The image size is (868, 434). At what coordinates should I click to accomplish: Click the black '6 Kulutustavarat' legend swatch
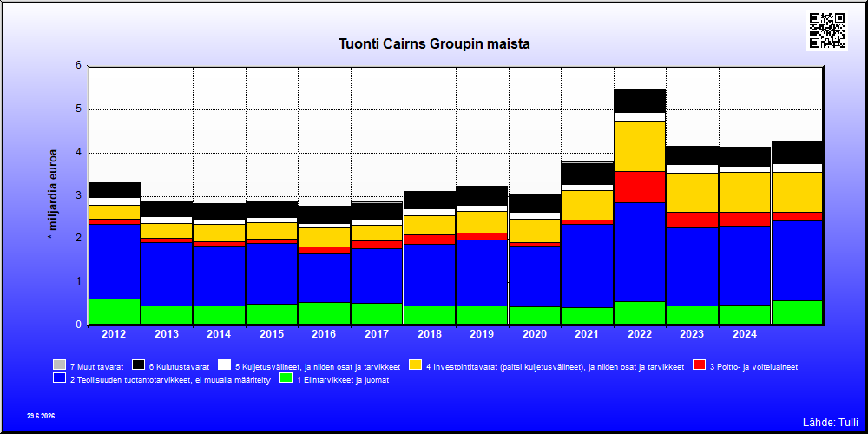point(138,365)
